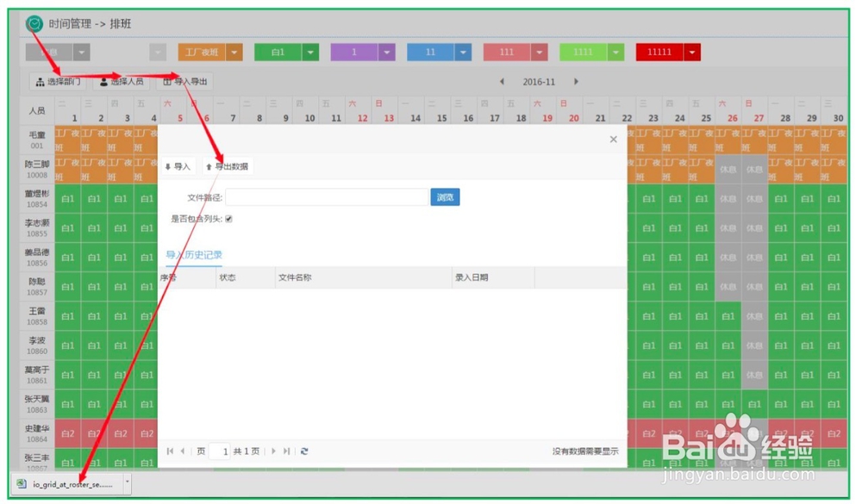Image resolution: width=862 pixels, height=504 pixels.
Task: Click the day 1 column header
Action: point(67,111)
